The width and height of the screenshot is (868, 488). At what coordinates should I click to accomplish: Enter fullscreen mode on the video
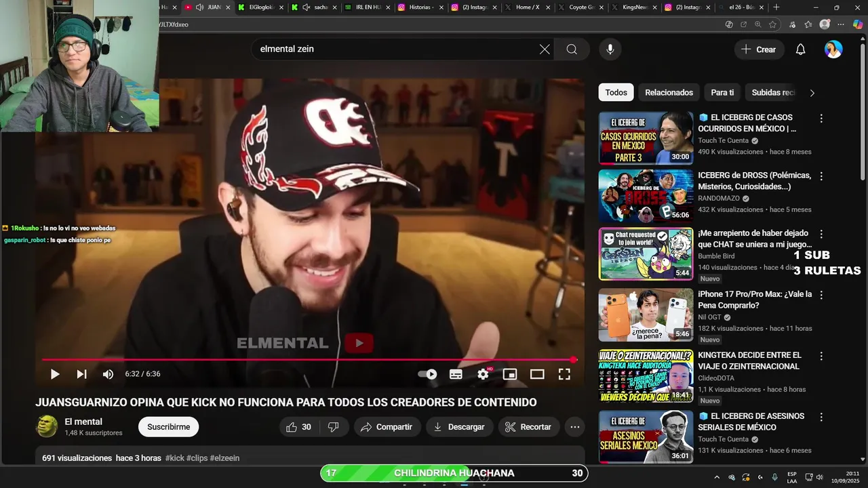pyautogui.click(x=564, y=374)
